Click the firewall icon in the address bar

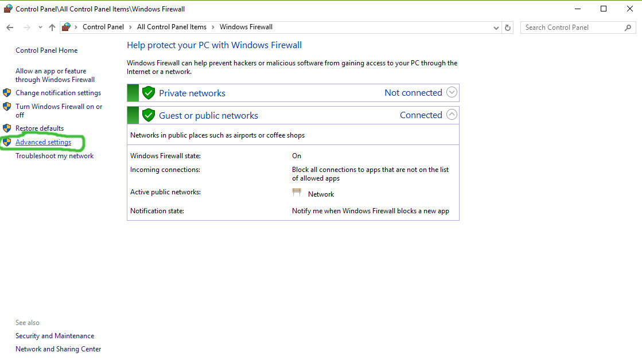(66, 27)
